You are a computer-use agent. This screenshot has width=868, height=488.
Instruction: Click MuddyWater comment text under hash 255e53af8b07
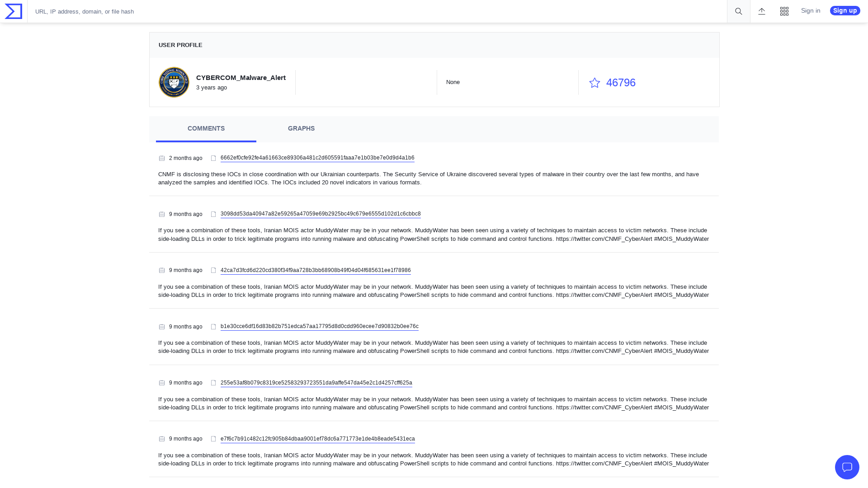(434, 404)
